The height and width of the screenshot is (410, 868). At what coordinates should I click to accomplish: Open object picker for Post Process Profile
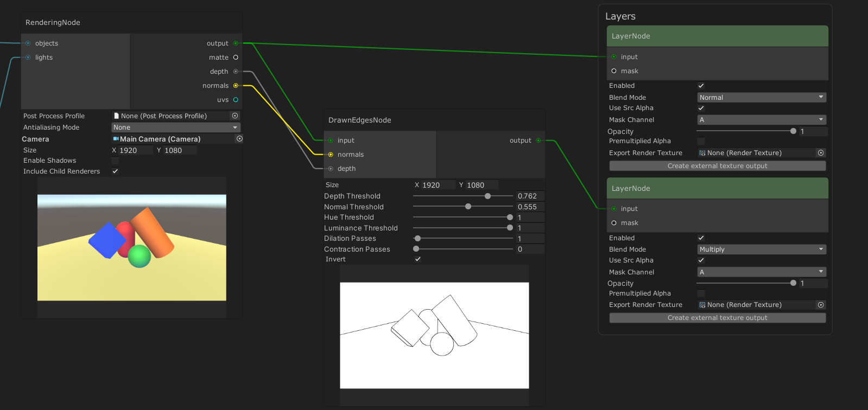(x=235, y=116)
